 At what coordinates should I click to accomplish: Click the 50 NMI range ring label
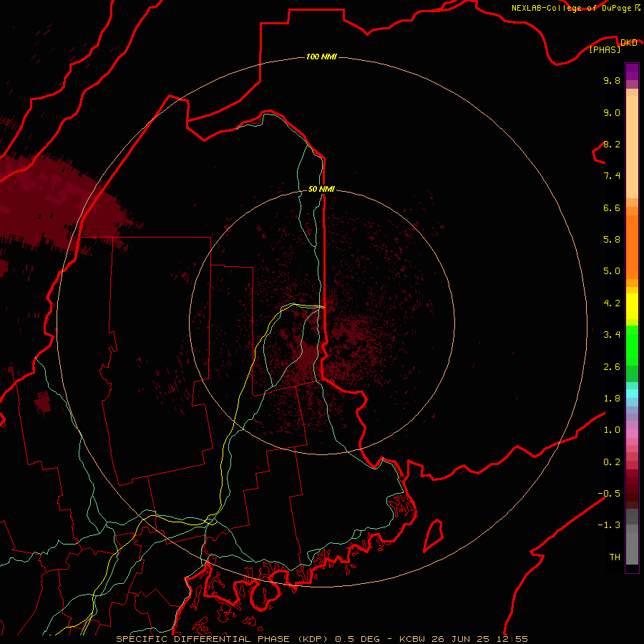321,189
